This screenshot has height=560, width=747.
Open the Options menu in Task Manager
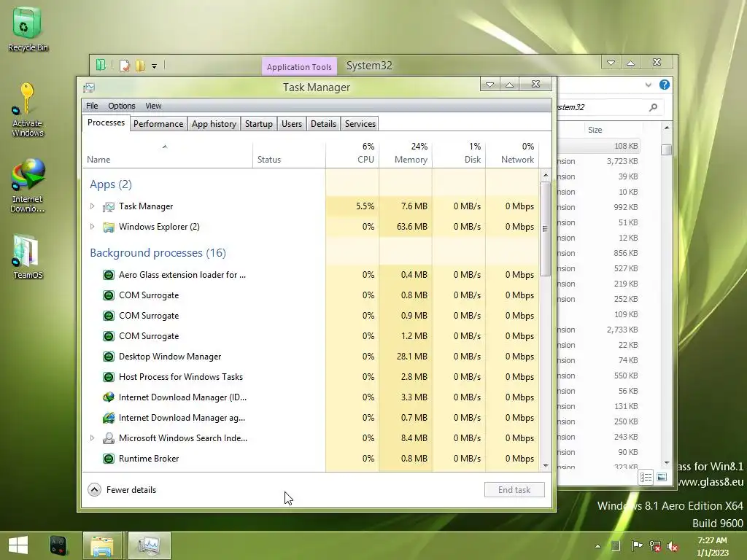(x=122, y=106)
